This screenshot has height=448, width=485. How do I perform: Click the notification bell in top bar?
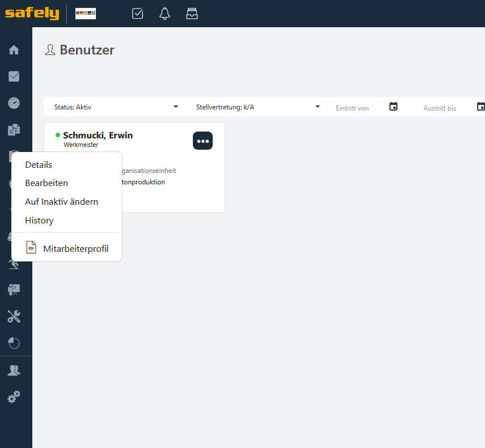165,14
